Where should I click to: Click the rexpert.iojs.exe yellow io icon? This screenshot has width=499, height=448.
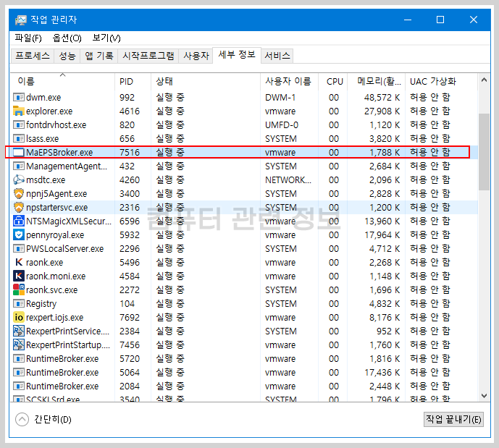[18, 317]
